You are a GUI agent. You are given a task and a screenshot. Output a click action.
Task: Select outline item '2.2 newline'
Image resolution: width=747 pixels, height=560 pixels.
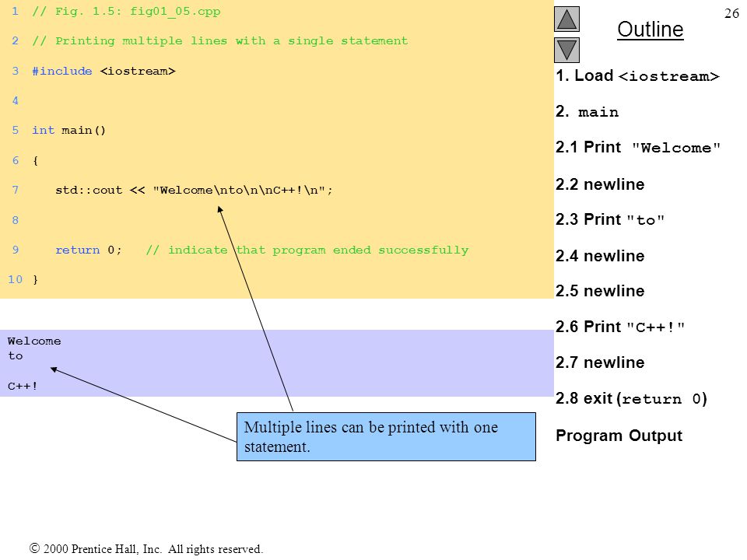(600, 184)
